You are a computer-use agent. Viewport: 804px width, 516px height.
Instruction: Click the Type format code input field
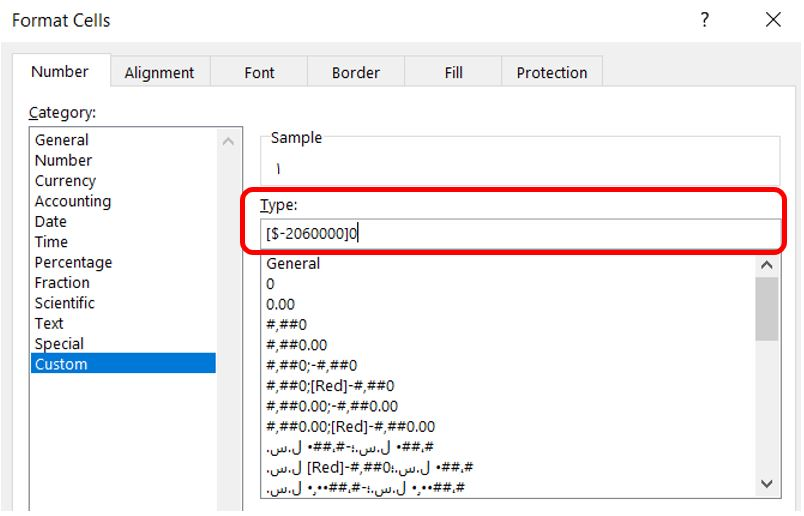520,234
